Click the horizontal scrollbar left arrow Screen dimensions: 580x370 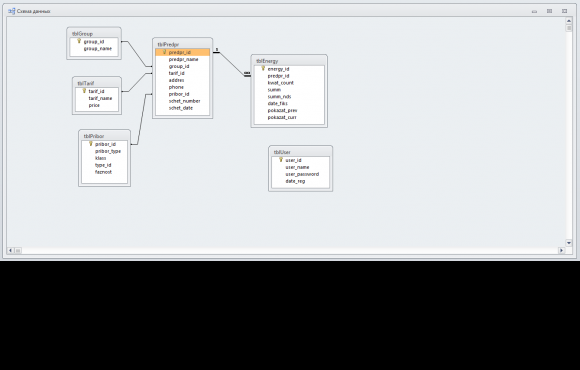coord(10,250)
